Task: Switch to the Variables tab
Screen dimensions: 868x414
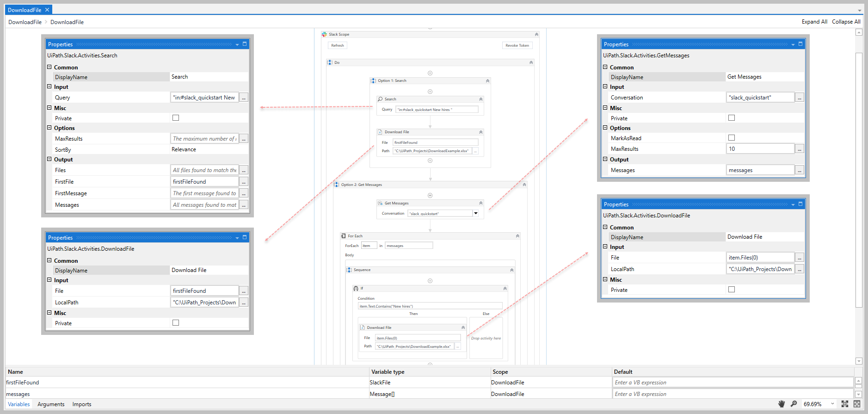Action: point(19,404)
